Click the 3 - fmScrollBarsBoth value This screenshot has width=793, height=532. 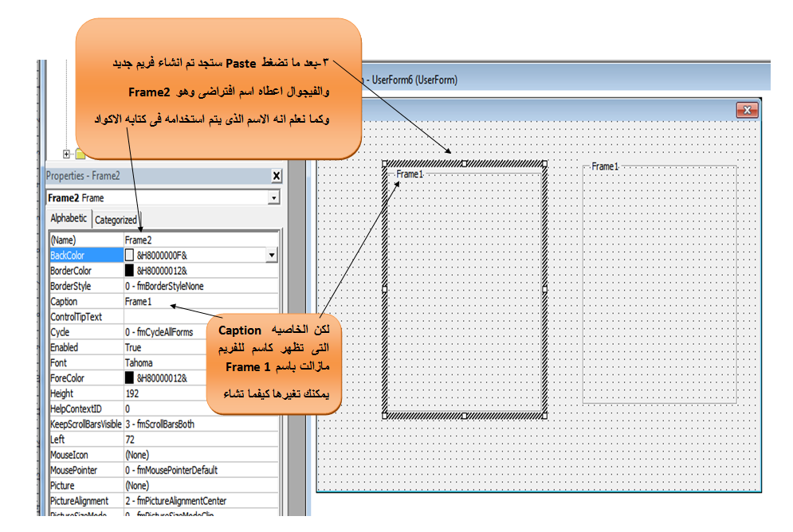click(160, 424)
